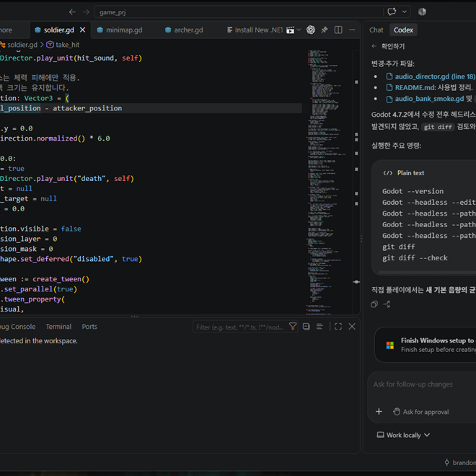Viewport: 476px width, 476px height.
Task: Click the collapse-all icon next to funnel
Action: (x=307, y=327)
